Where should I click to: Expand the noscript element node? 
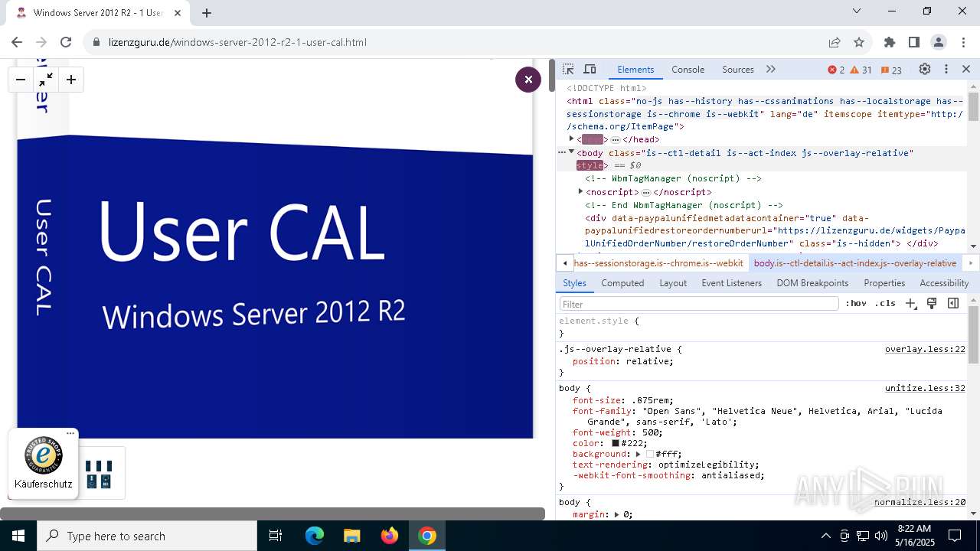(x=580, y=191)
